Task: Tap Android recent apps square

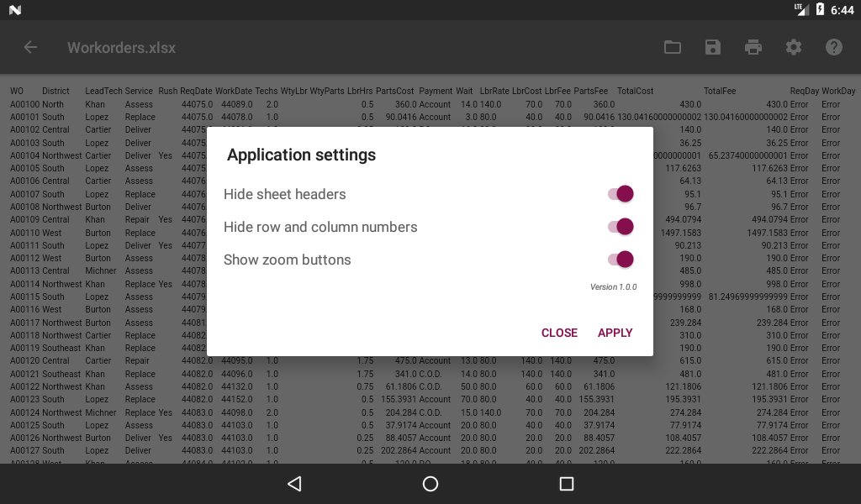Action: point(566,484)
